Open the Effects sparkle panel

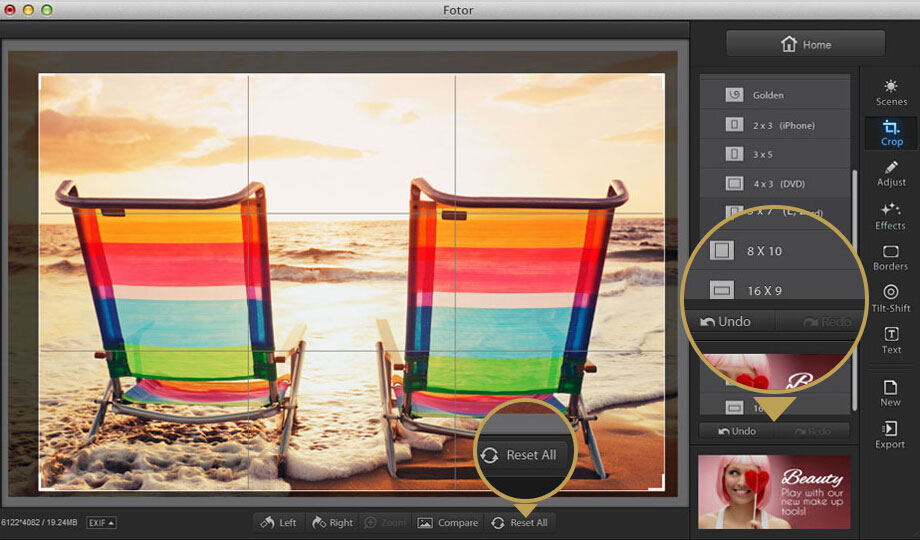pos(890,216)
